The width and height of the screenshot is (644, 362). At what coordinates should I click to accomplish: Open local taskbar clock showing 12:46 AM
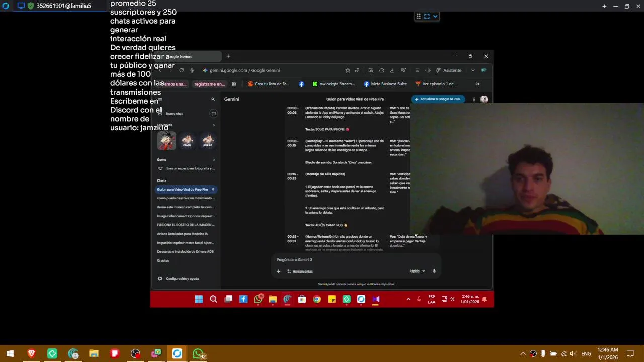click(x=607, y=354)
